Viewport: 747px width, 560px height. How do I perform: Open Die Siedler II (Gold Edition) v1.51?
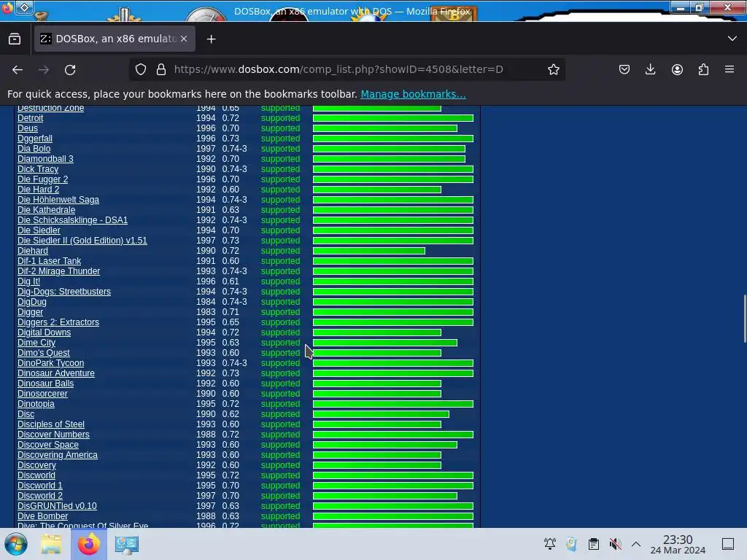[82, 241]
